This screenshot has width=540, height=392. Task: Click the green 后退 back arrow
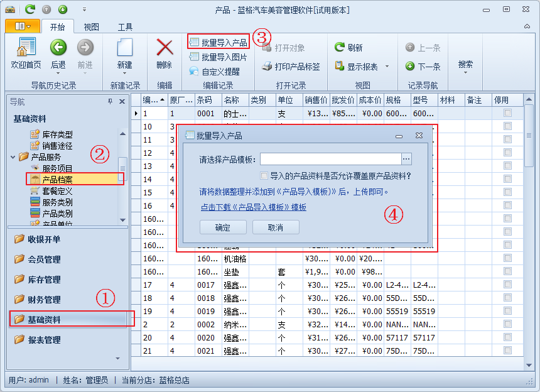tap(58, 47)
